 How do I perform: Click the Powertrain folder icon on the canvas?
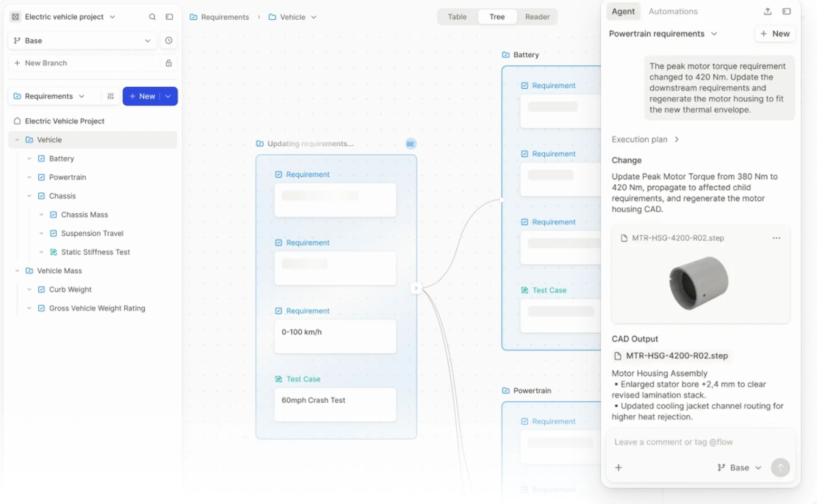pyautogui.click(x=505, y=390)
